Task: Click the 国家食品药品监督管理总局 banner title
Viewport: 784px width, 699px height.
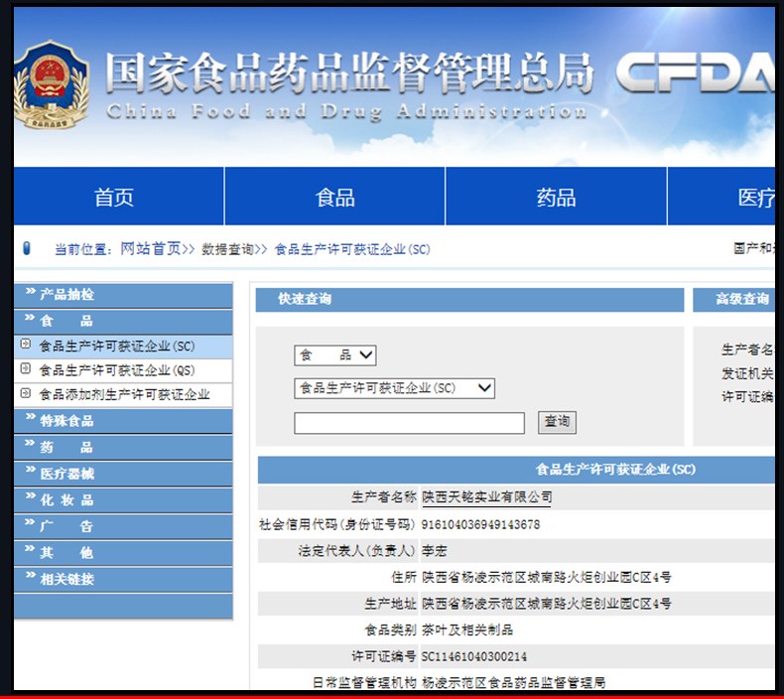Action: pos(349,73)
